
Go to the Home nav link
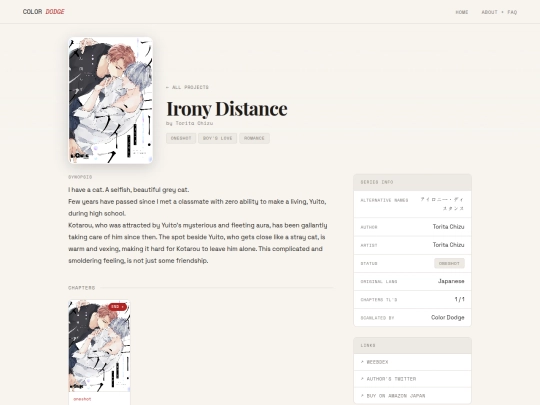tap(462, 12)
